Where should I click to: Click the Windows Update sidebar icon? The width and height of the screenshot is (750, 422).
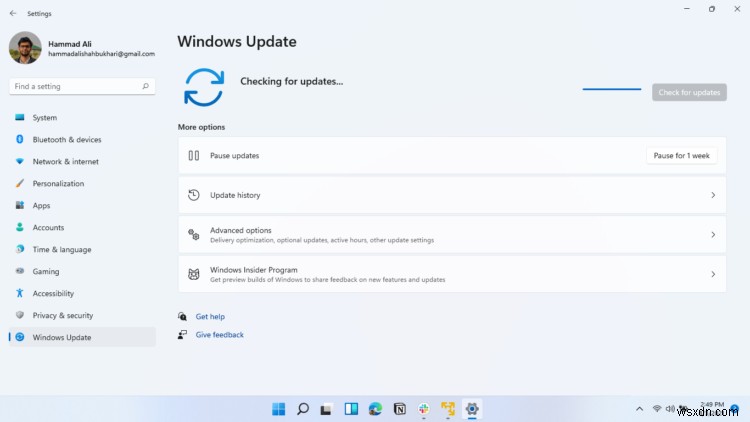20,337
